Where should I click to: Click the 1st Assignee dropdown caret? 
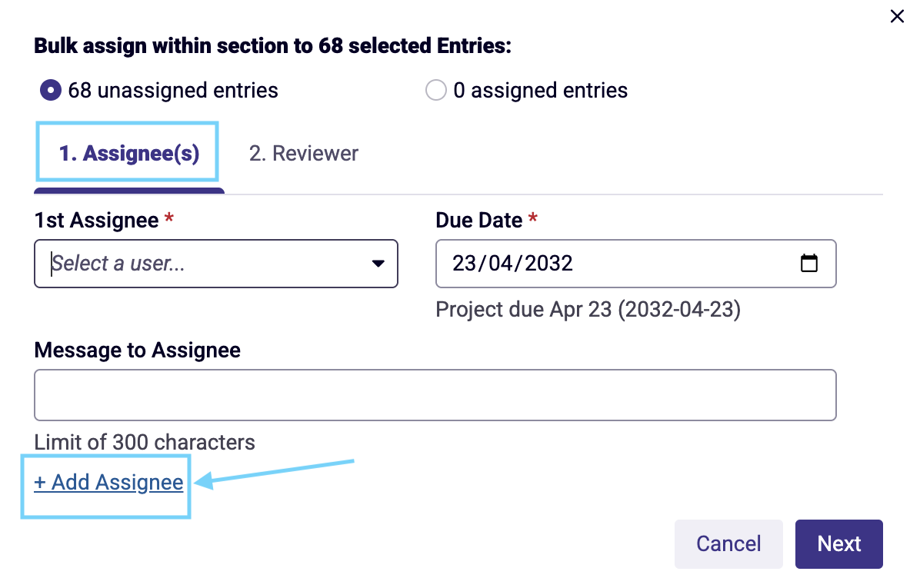[x=378, y=264]
